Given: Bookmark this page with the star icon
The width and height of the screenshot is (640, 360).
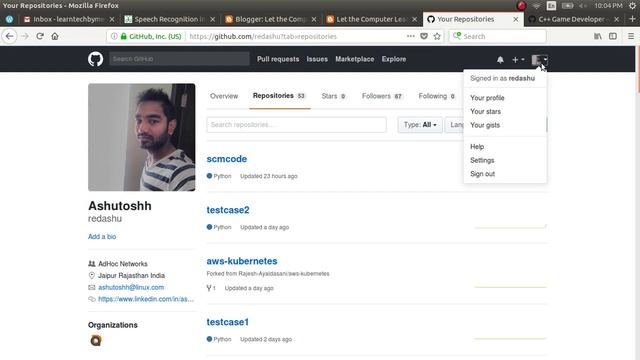Looking at the screenshot, I should (437, 36).
